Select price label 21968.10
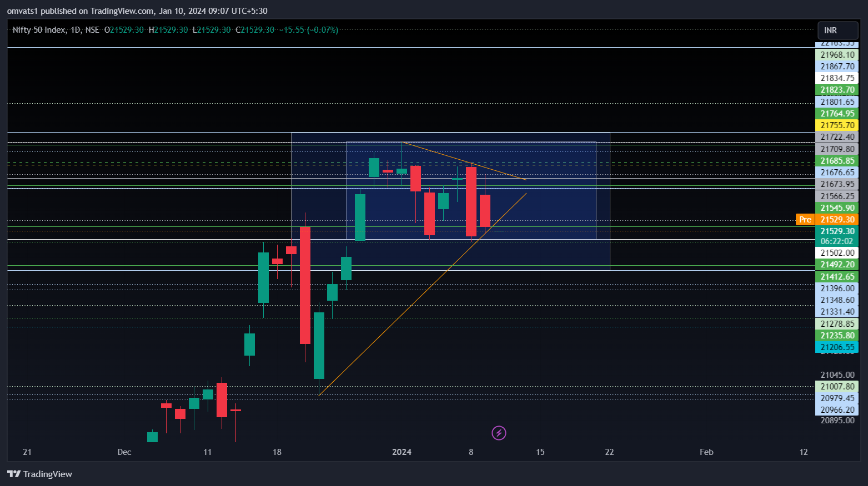 (837, 55)
